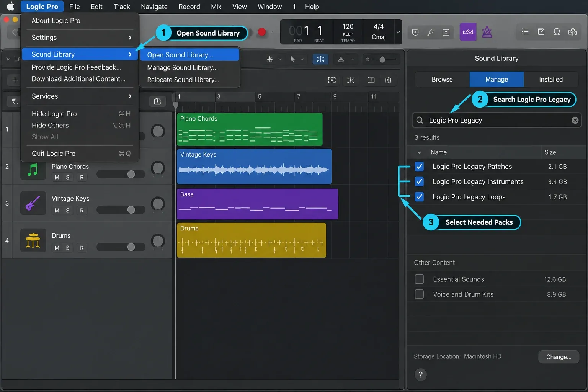Record-enable the Vintage Keys track
Image resolution: width=588 pixels, height=392 pixels.
82,211
